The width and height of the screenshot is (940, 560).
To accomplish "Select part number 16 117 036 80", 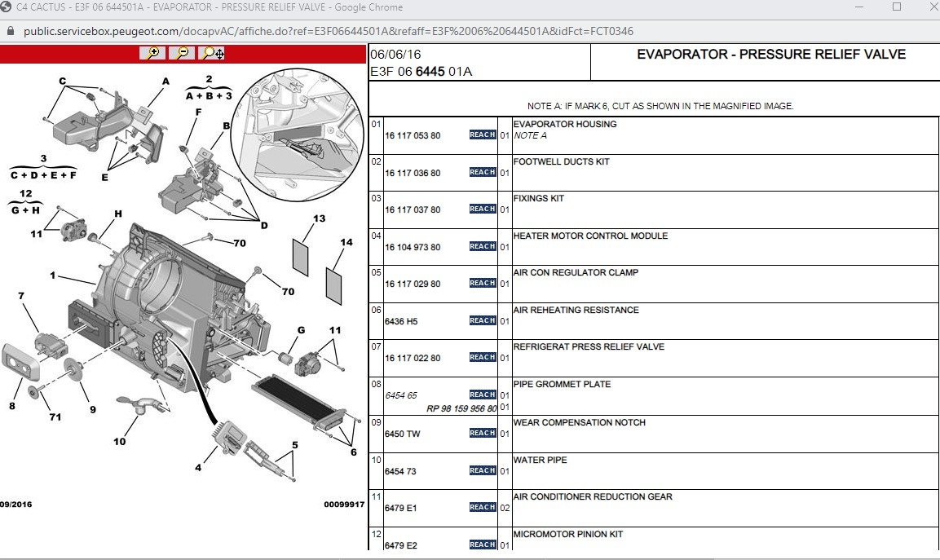I will click(413, 174).
